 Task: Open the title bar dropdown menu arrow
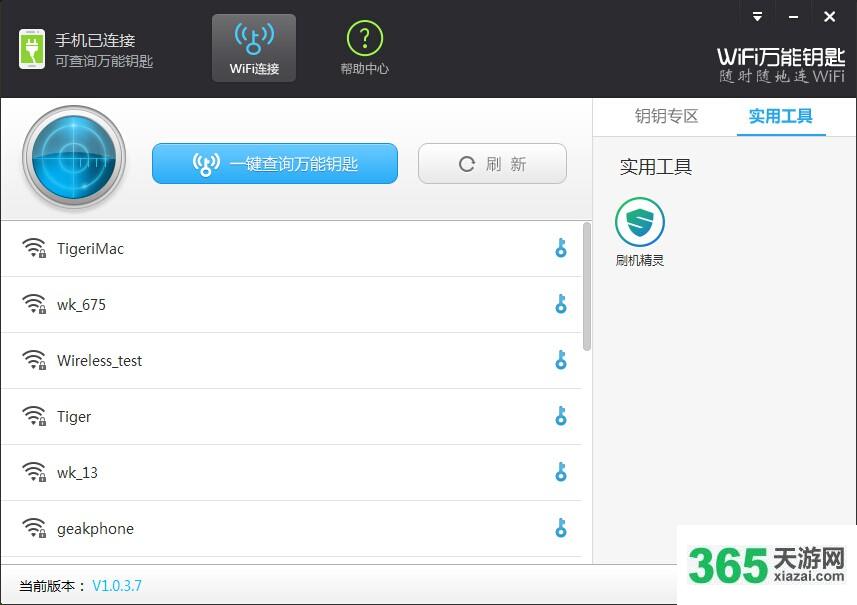[757, 16]
